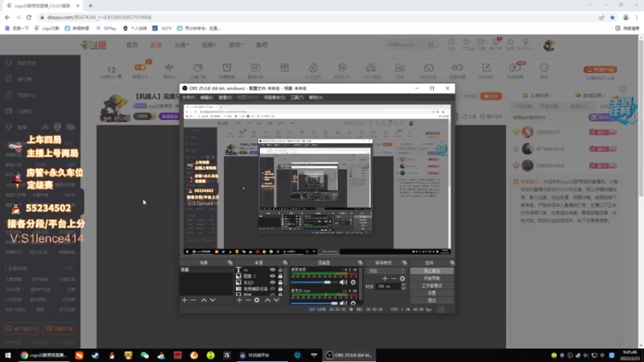Toggle visibility of the third source row
This screenshot has width=644, height=362.
pos(272,282)
